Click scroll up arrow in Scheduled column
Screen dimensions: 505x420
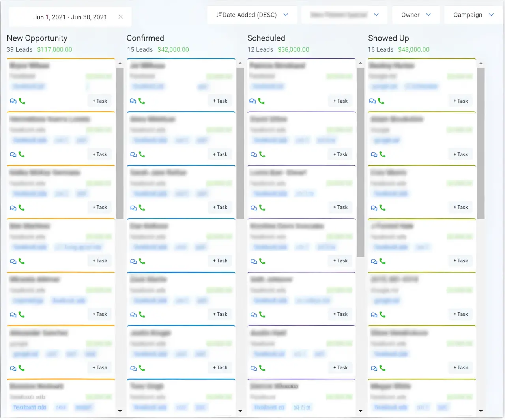360,63
